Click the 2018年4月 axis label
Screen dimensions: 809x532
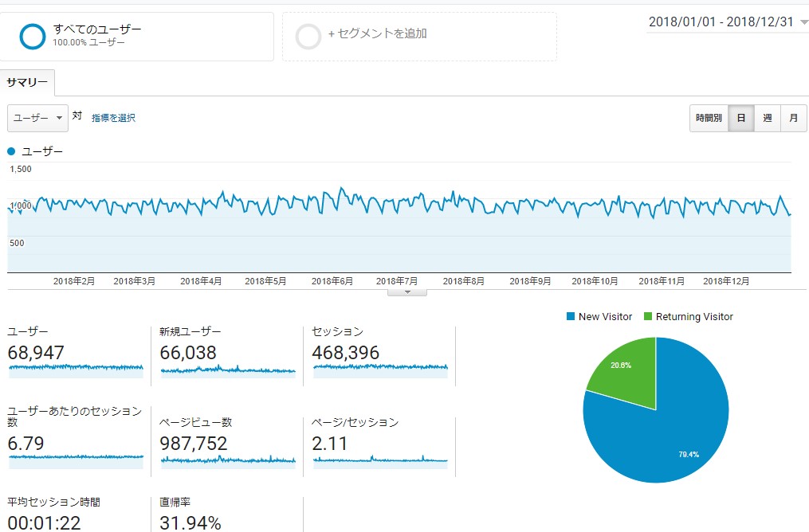coord(201,281)
